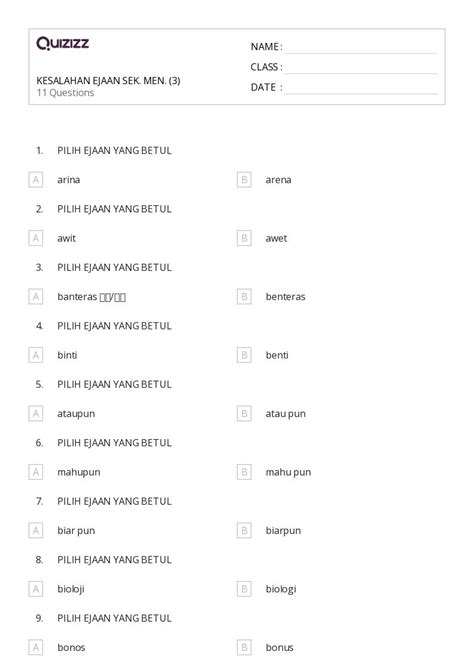Image resolution: width=474 pixels, height=670 pixels.
Task: Mark option A box next to 'binti'
Action: [36, 355]
